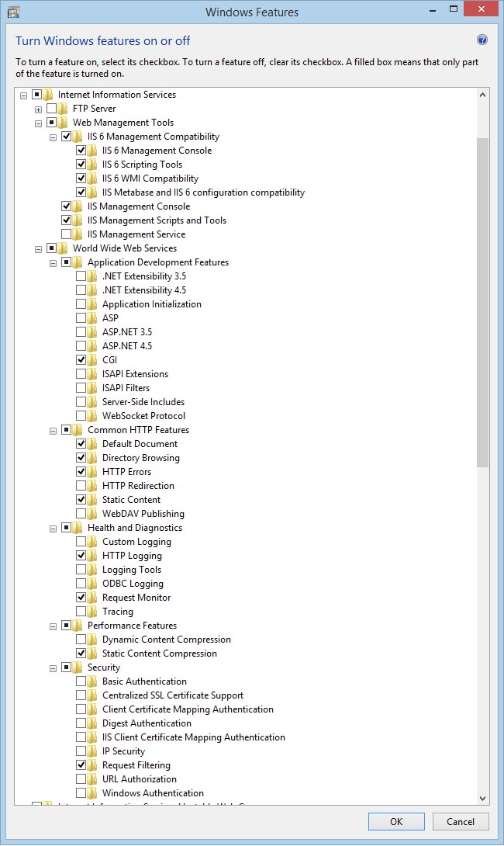
Task: Click OK to apply features
Action: (x=396, y=821)
